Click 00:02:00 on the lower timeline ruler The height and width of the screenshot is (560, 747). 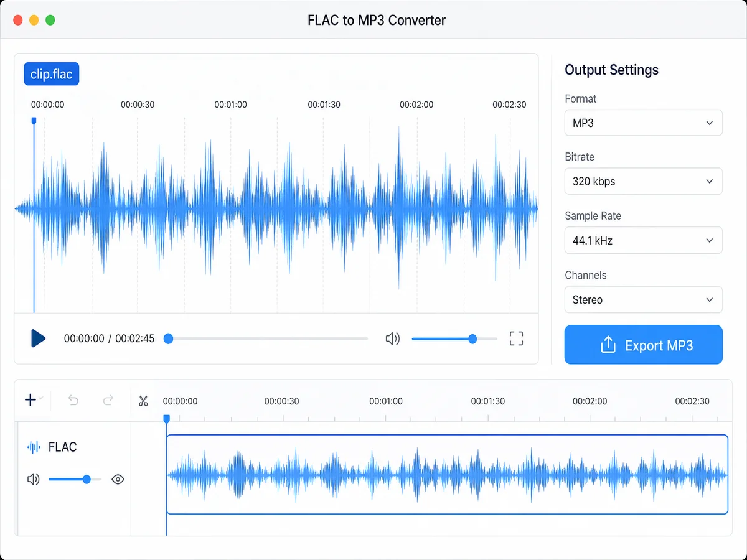click(590, 401)
